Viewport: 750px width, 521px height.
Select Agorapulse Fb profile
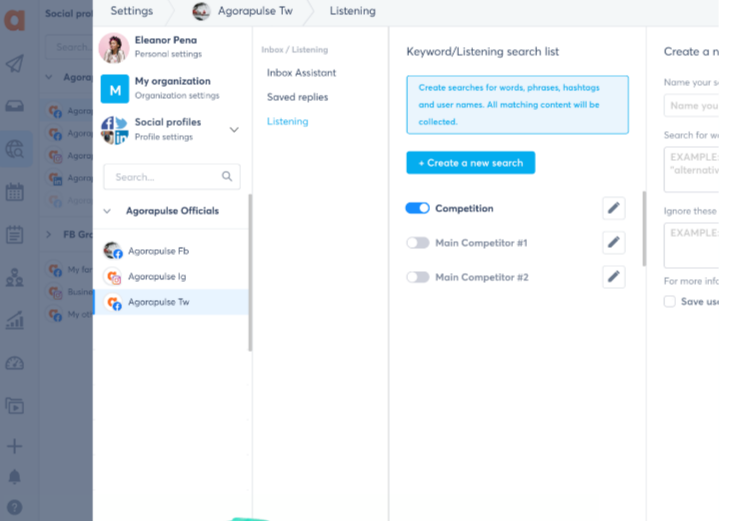click(171, 251)
